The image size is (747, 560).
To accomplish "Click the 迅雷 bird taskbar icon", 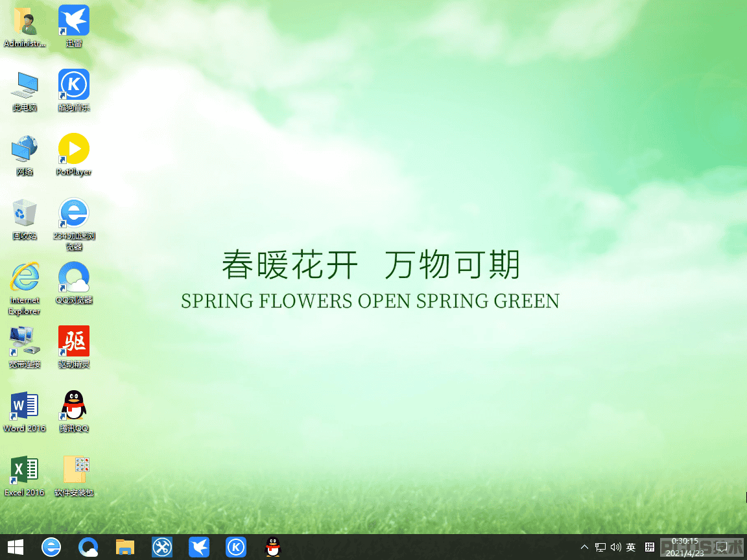I will pos(198,547).
